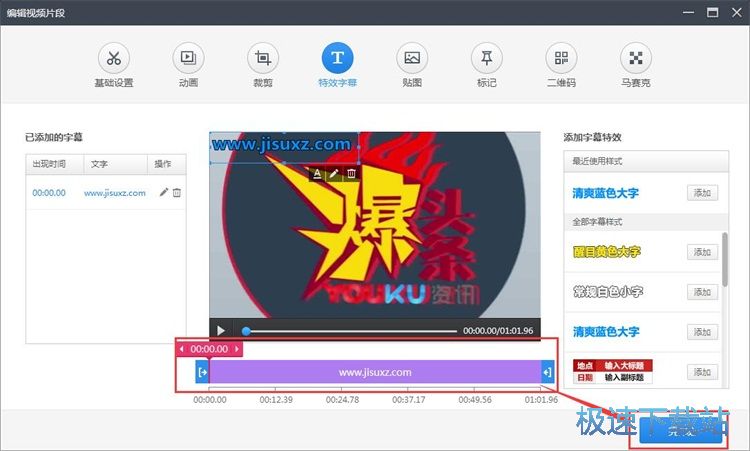Click trash icon on preview overlay
The width and height of the screenshot is (750, 451).
click(351, 174)
